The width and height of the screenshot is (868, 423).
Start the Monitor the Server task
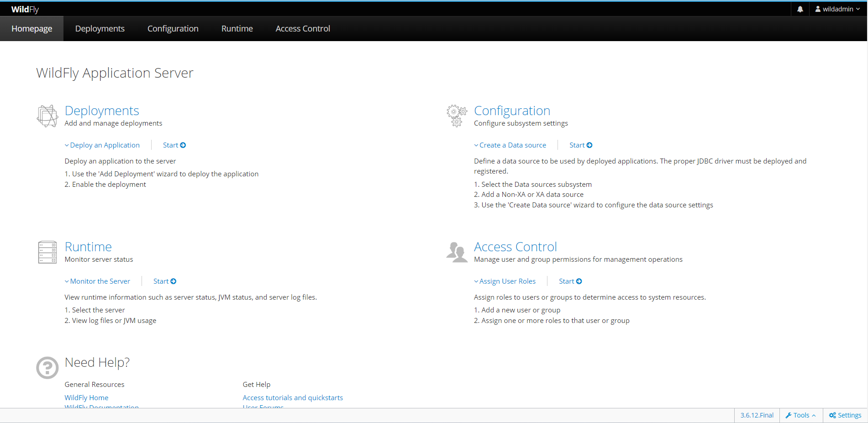coord(165,281)
